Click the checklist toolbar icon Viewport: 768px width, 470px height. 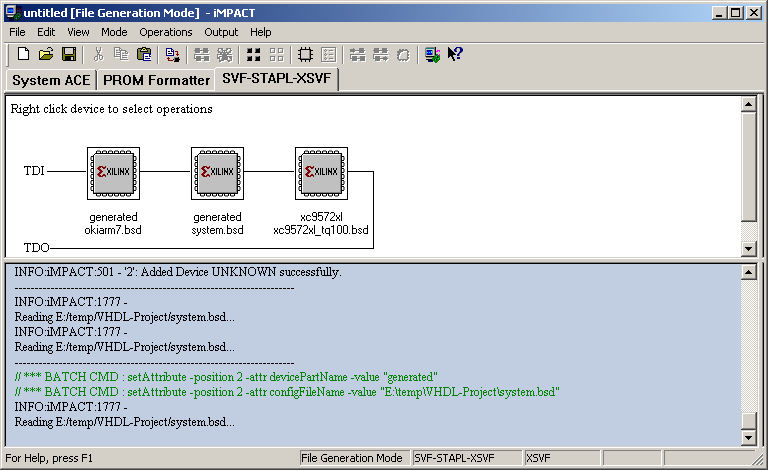(x=328, y=54)
